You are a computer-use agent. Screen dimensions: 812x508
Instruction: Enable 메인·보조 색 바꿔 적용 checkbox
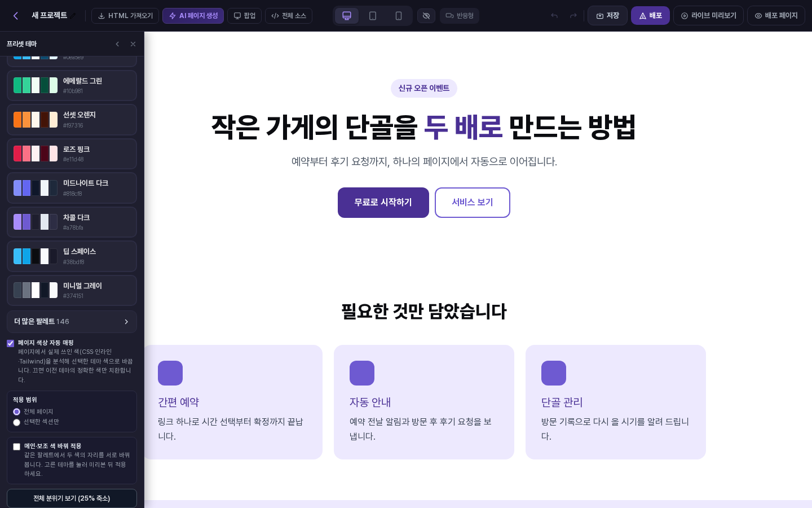click(x=16, y=446)
